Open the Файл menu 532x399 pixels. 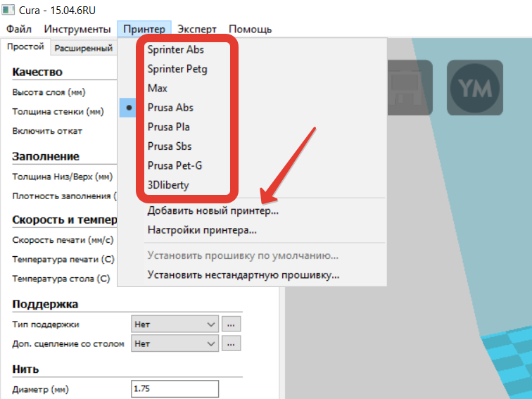click(x=19, y=29)
